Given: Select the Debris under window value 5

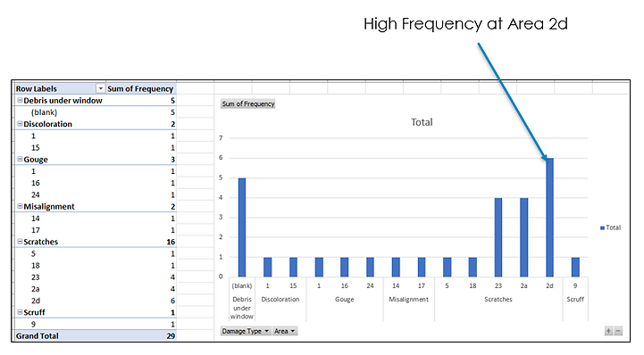Looking at the screenshot, I should tap(172, 101).
